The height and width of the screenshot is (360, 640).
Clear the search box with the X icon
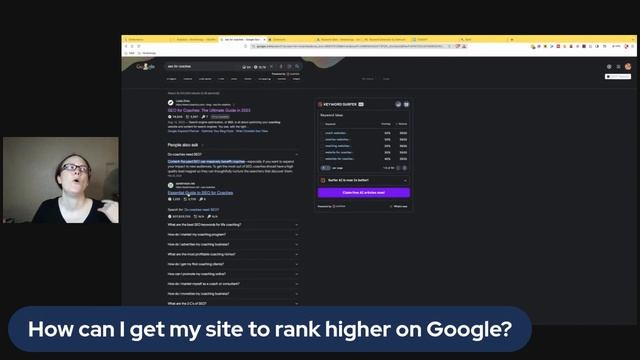point(272,67)
